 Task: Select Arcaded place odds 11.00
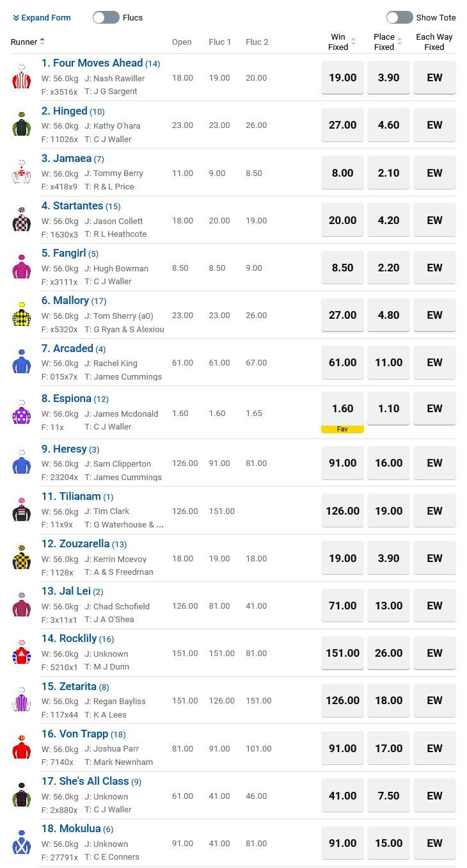(x=389, y=362)
